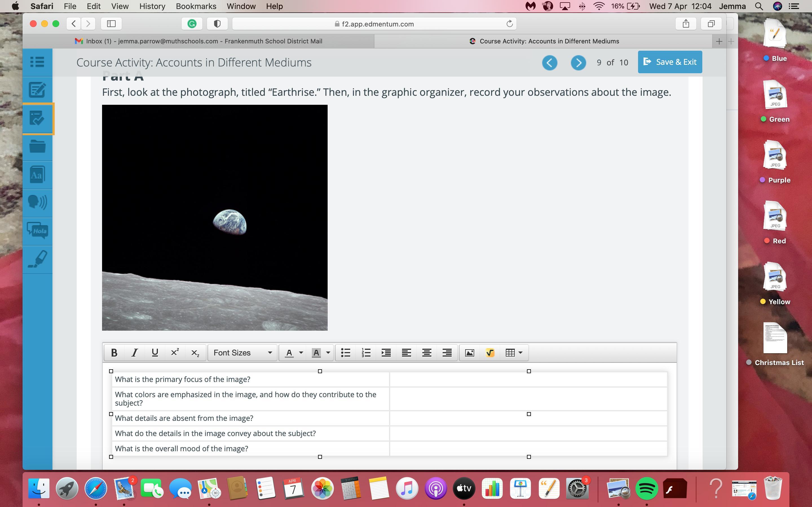Screen dimensions: 812x507
Task: Apply italic formatting
Action: 134,352
